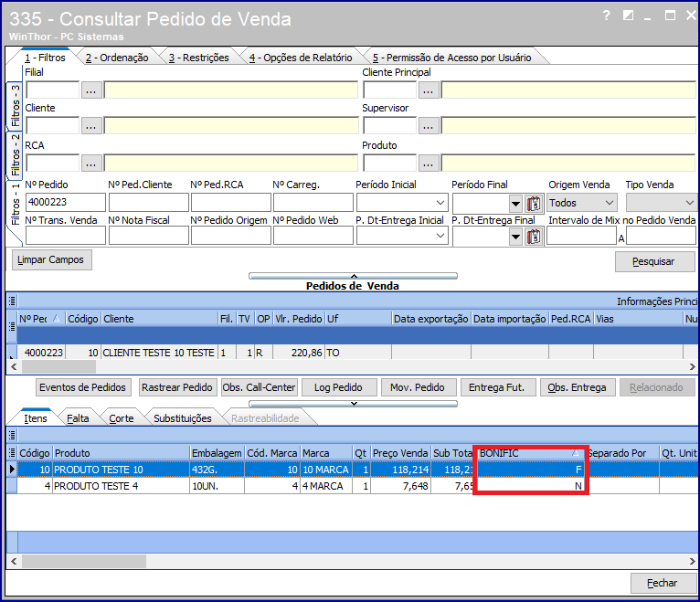
Task: Open Log Pedido
Action: pyautogui.click(x=339, y=387)
